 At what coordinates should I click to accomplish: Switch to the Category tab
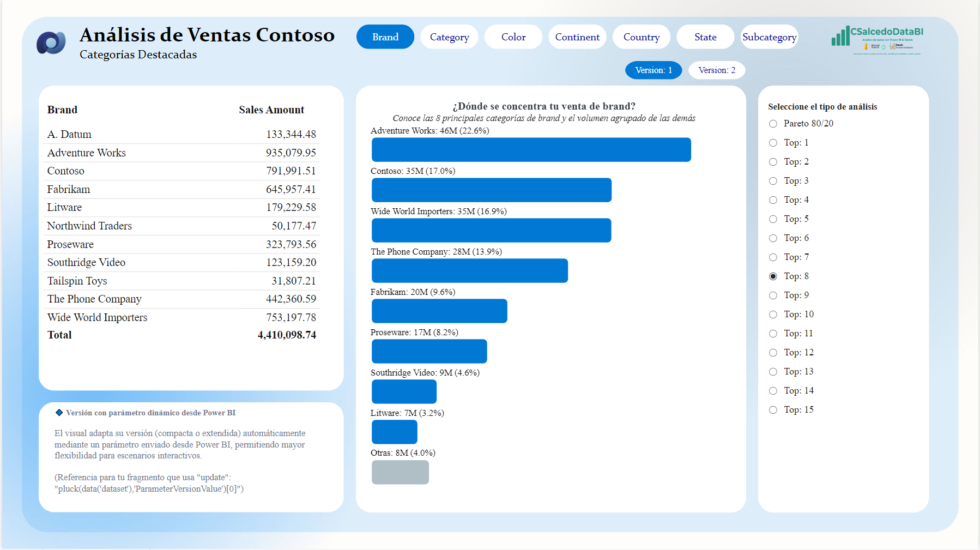[449, 37]
